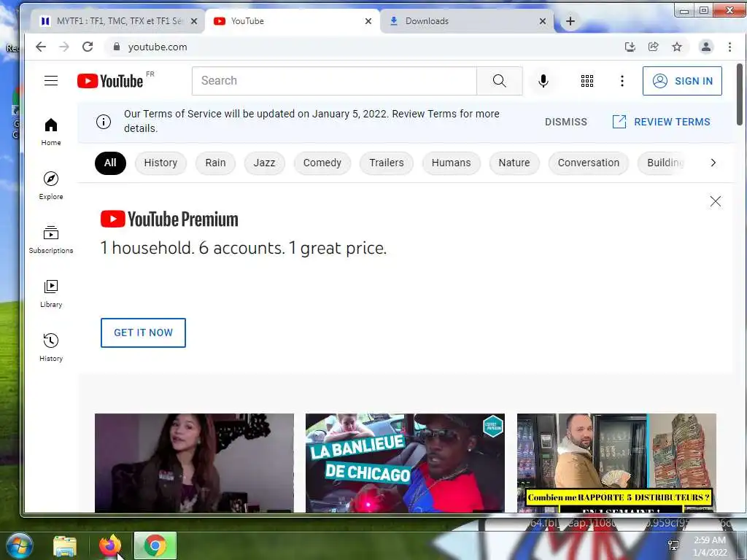Select the Humans filter chip
747x560 pixels.
(x=451, y=163)
